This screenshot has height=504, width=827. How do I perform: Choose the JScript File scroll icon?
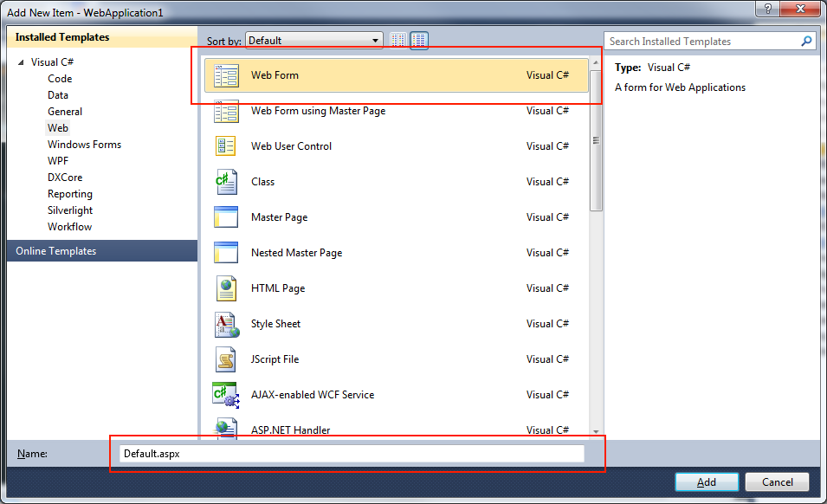pyautogui.click(x=226, y=359)
